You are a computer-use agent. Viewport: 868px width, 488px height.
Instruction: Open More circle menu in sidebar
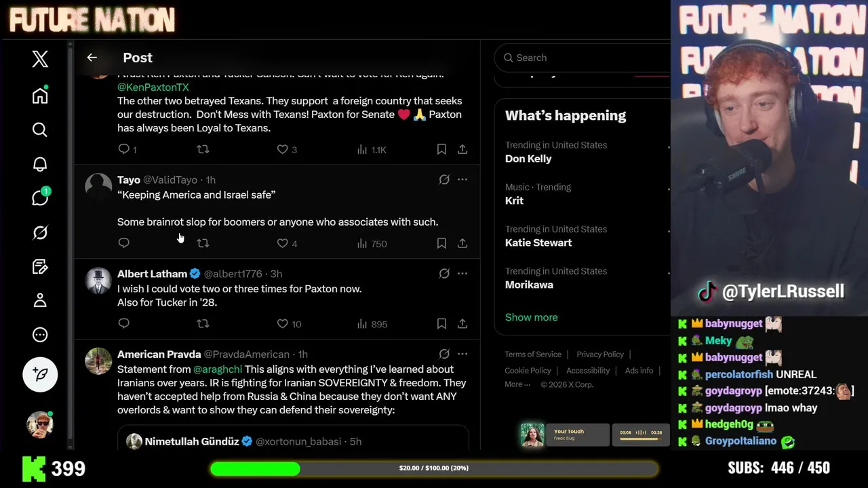[40, 335]
